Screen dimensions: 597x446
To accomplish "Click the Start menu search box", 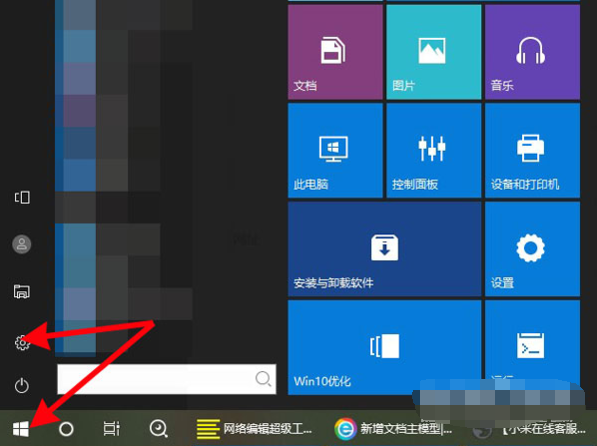I will point(166,379).
